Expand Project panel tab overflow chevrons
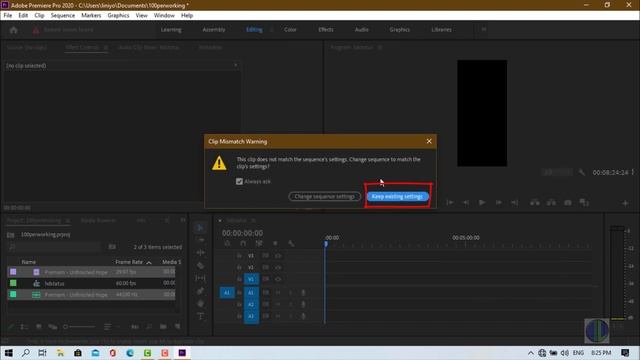Viewport: 640px width, 360px height. pyautogui.click(x=183, y=220)
